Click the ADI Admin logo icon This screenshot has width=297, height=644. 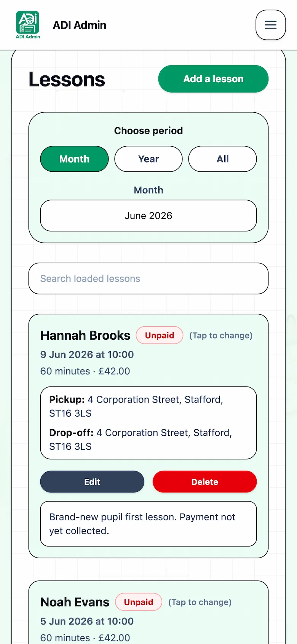(x=28, y=25)
